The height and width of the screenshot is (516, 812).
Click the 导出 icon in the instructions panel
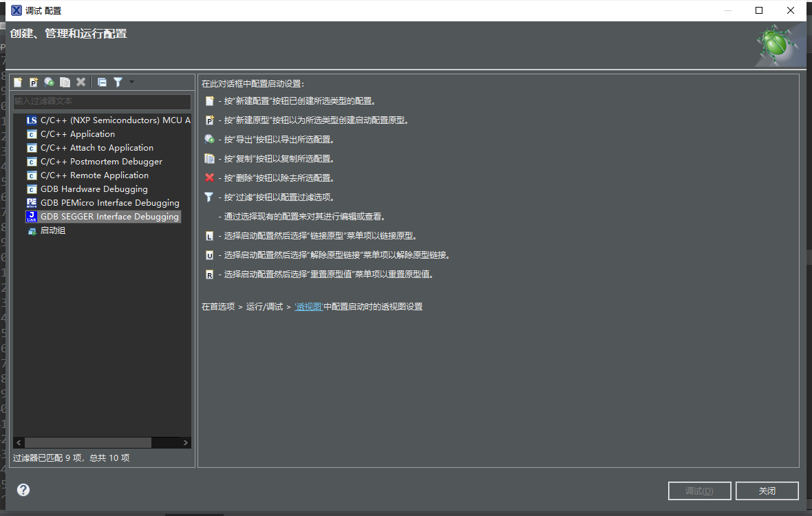click(x=209, y=139)
